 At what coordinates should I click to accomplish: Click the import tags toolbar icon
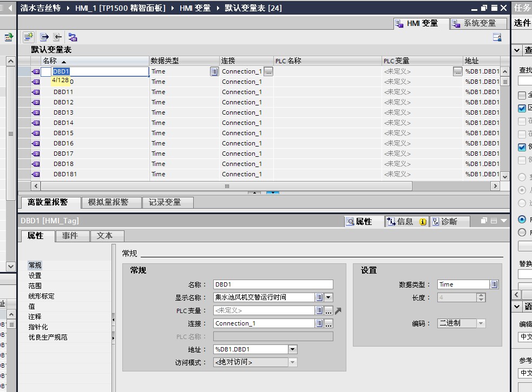pyautogui.click(x=57, y=37)
